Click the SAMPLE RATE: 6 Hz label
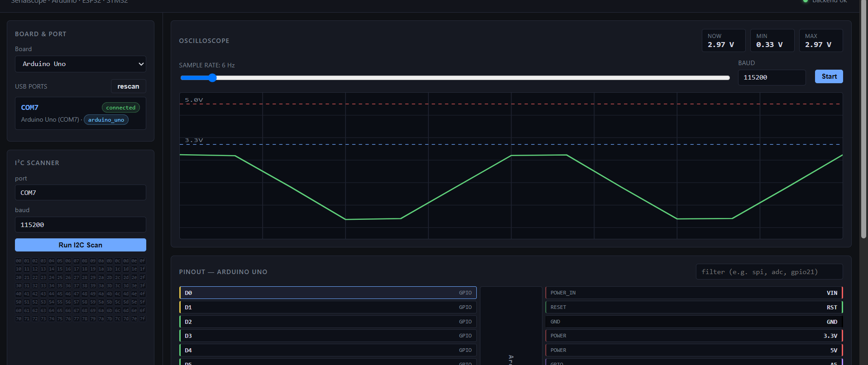This screenshot has height=365, width=868. 207,65
